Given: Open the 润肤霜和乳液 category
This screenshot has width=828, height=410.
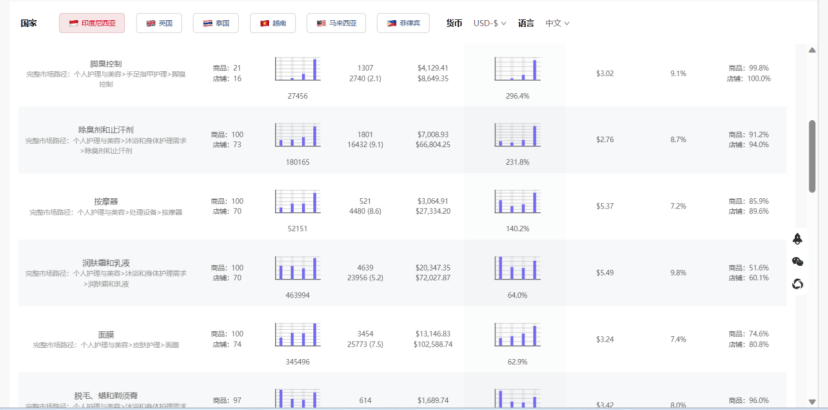Looking at the screenshot, I should click(x=106, y=262).
